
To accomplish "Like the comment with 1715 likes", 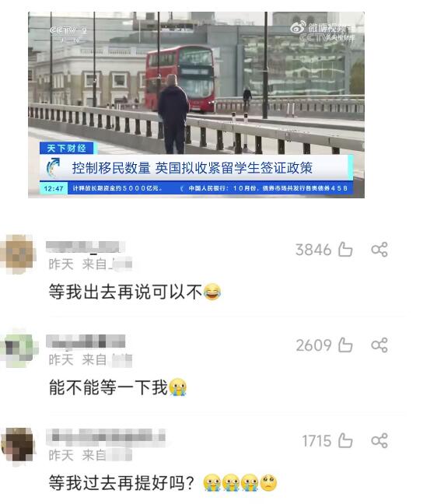I will (x=345, y=440).
